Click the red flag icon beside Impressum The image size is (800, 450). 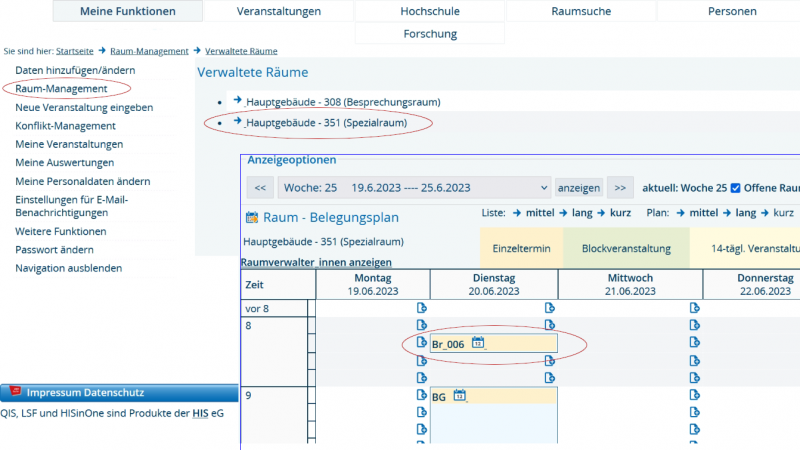tap(15, 391)
